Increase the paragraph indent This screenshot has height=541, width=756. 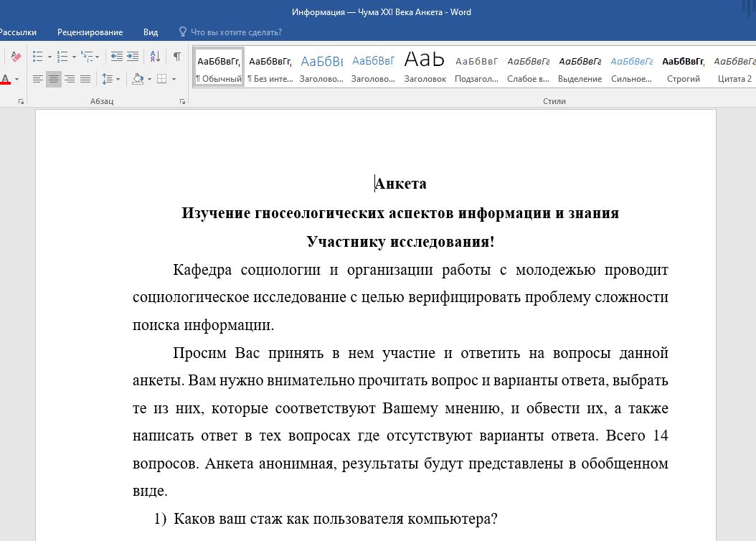133,57
